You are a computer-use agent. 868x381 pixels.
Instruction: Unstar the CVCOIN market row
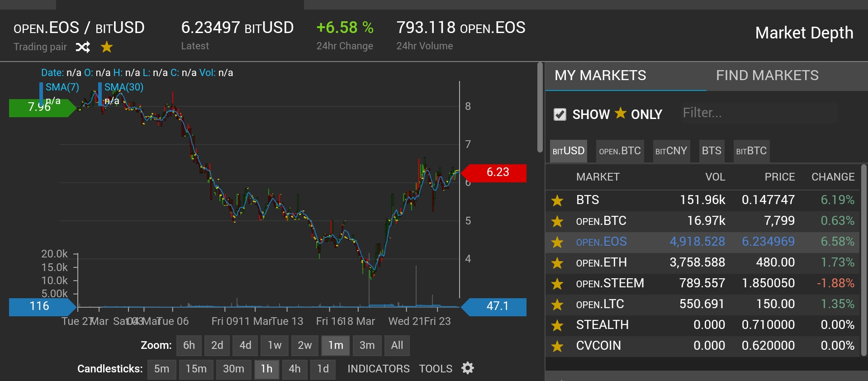coord(557,346)
